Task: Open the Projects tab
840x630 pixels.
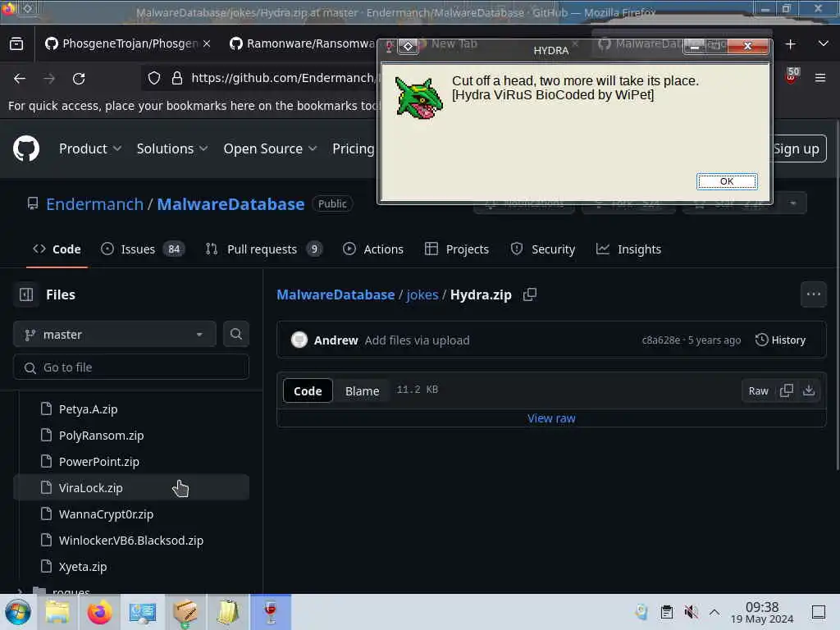Action: pyautogui.click(x=457, y=249)
